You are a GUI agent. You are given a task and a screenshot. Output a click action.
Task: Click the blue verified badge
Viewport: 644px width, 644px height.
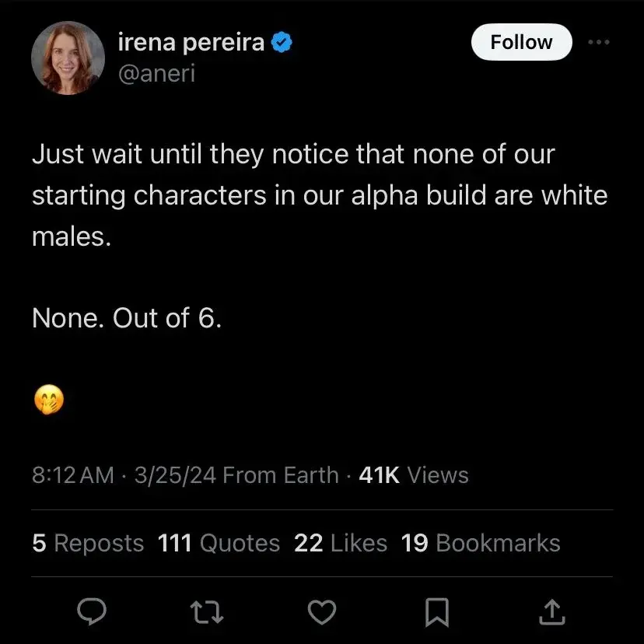(282, 44)
